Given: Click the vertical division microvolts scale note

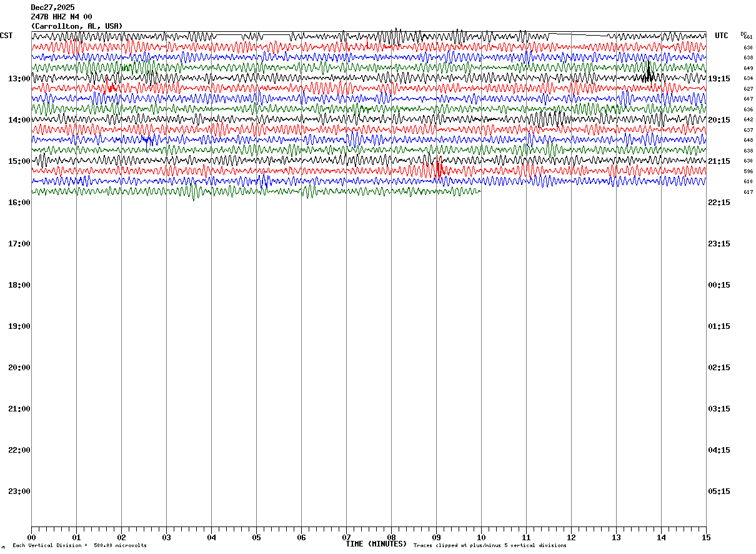Looking at the screenshot, I should (79, 546).
